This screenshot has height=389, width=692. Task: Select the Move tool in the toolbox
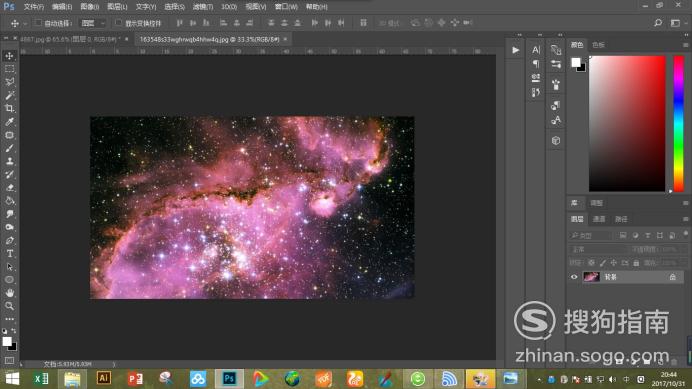[x=9, y=56]
